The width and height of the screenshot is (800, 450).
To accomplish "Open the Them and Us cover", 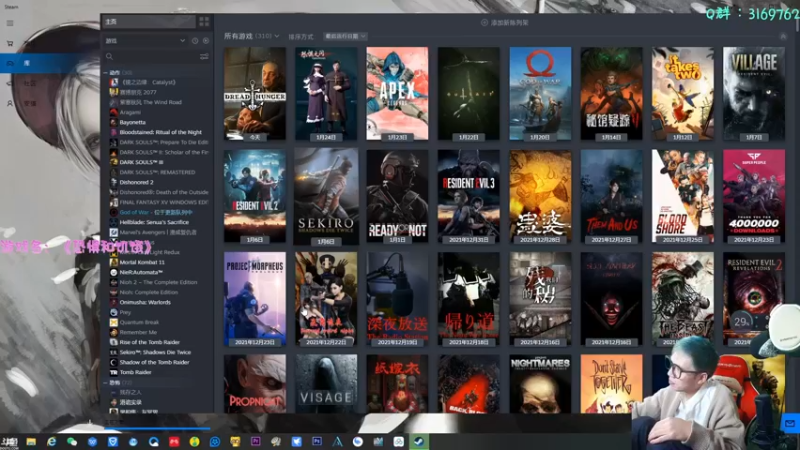I will click(611, 196).
